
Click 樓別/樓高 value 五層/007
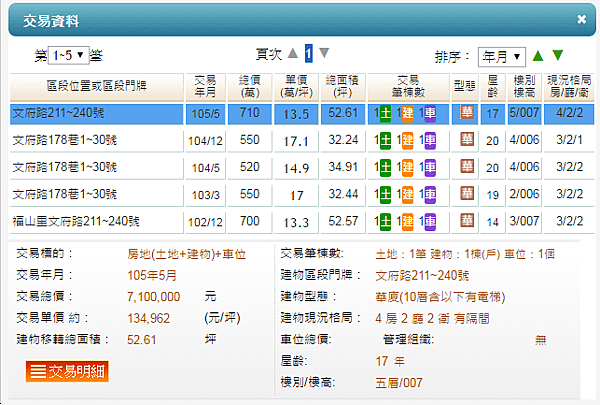pos(399,383)
